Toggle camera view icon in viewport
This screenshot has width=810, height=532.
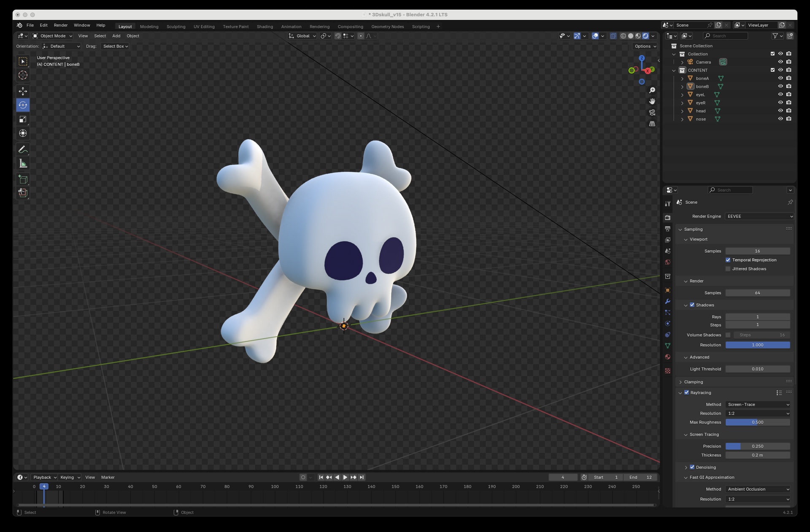click(652, 113)
